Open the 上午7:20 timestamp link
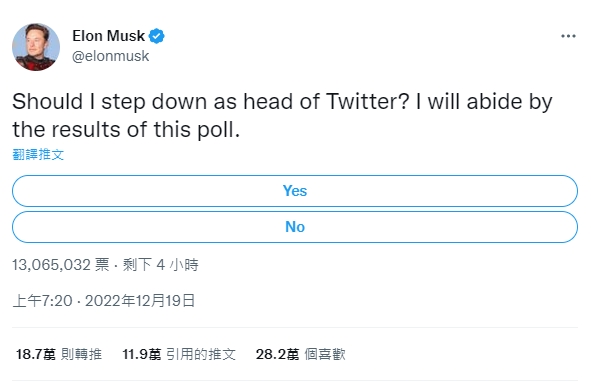The height and width of the screenshot is (383, 591). click(42, 301)
